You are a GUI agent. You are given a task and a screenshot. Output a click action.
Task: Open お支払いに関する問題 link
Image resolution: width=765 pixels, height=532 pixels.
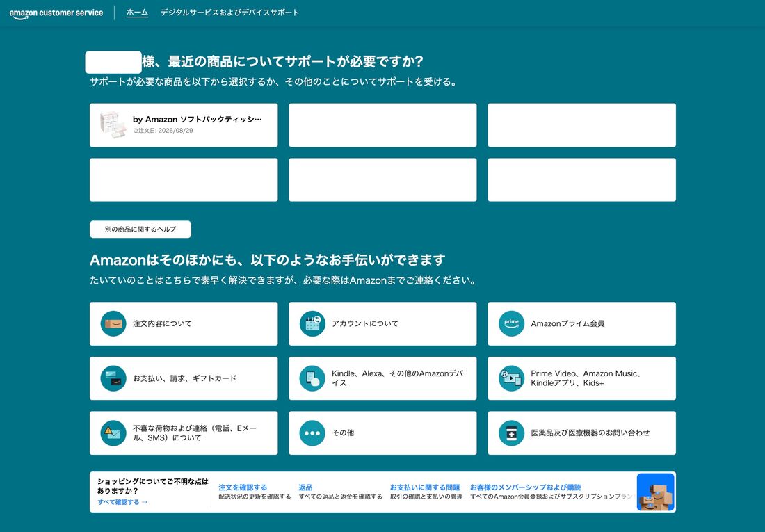coord(424,487)
